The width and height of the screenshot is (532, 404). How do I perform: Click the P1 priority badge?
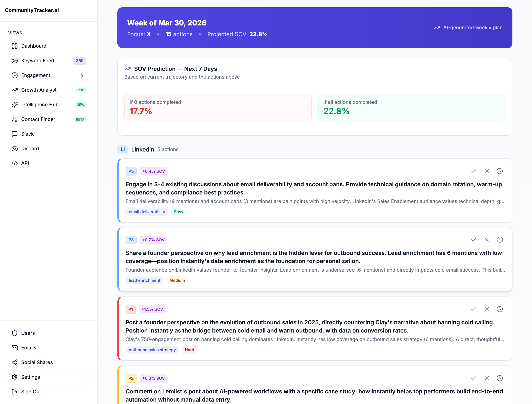(130, 309)
